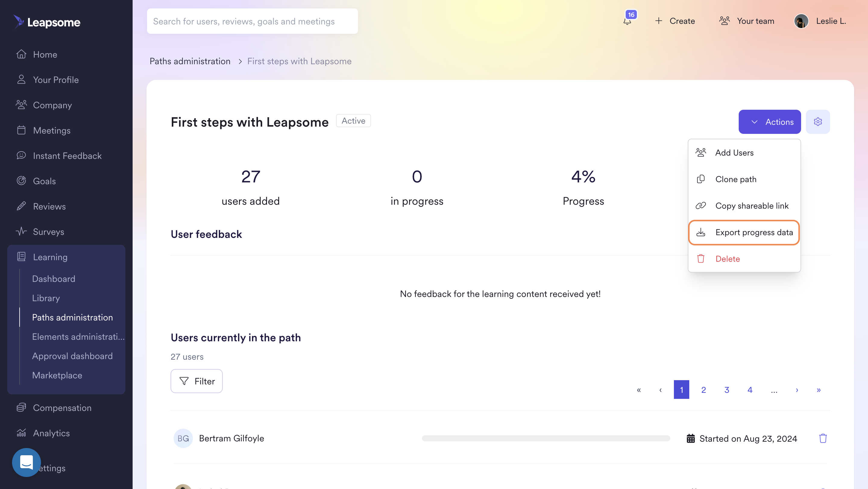The image size is (868, 489).
Task: Open Surveys in sidebar
Action: (x=40, y=231)
